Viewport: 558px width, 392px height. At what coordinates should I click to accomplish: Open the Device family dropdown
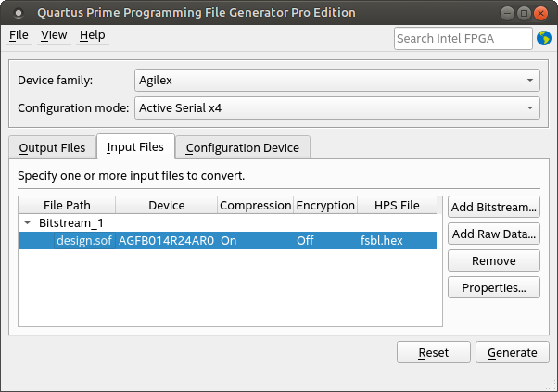point(336,80)
